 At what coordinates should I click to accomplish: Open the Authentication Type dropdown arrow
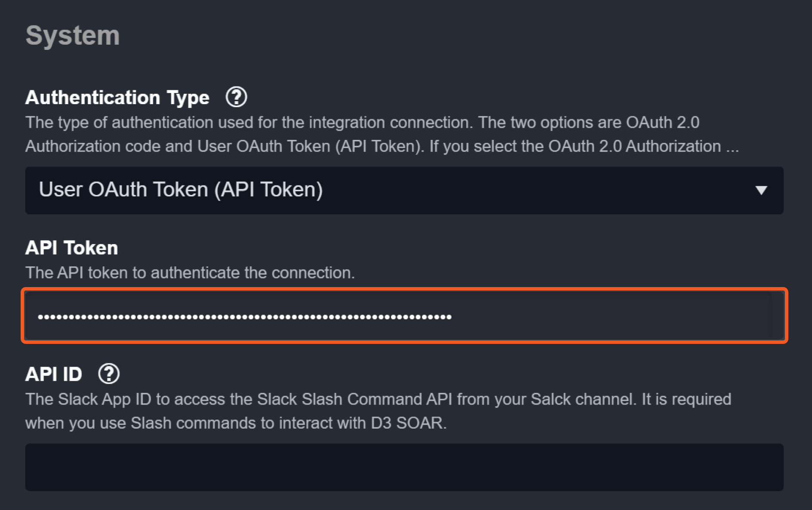761,190
